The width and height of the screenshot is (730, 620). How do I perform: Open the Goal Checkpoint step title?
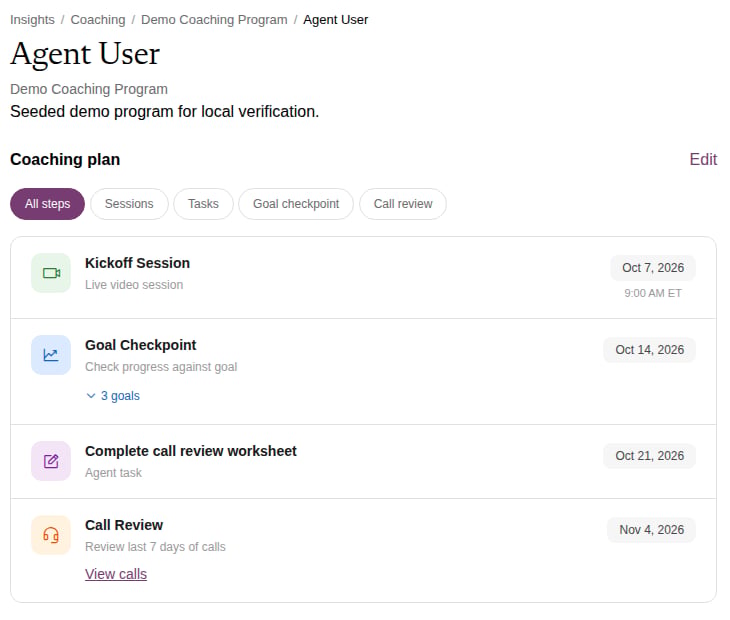(141, 345)
